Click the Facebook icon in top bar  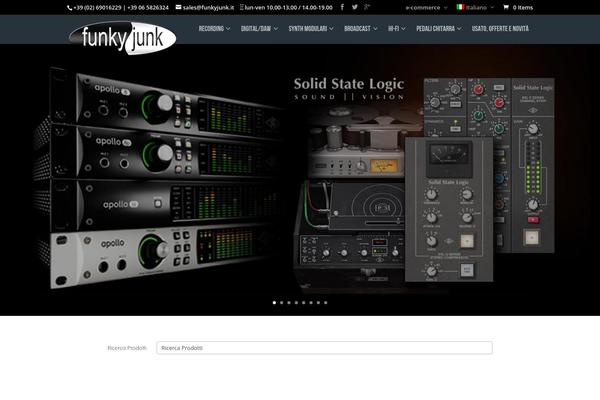tap(342, 7)
